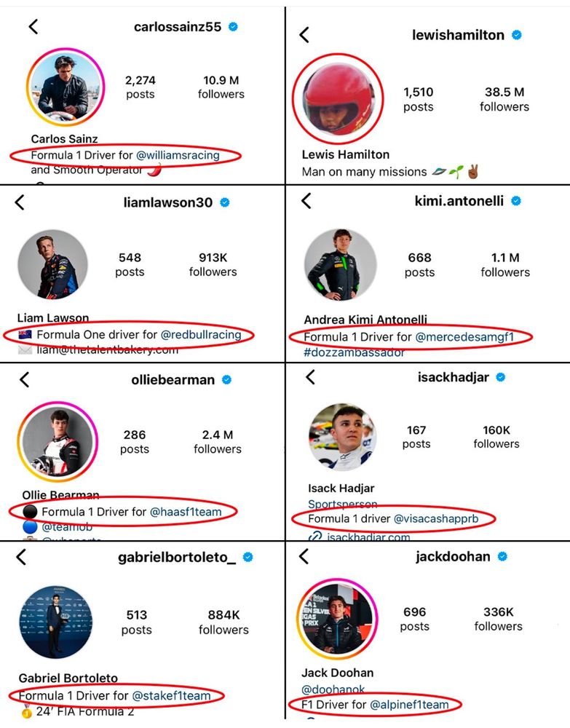This screenshot has height=728, width=570.
Task: Open @visacashapprb mention link
Action: click(x=436, y=518)
